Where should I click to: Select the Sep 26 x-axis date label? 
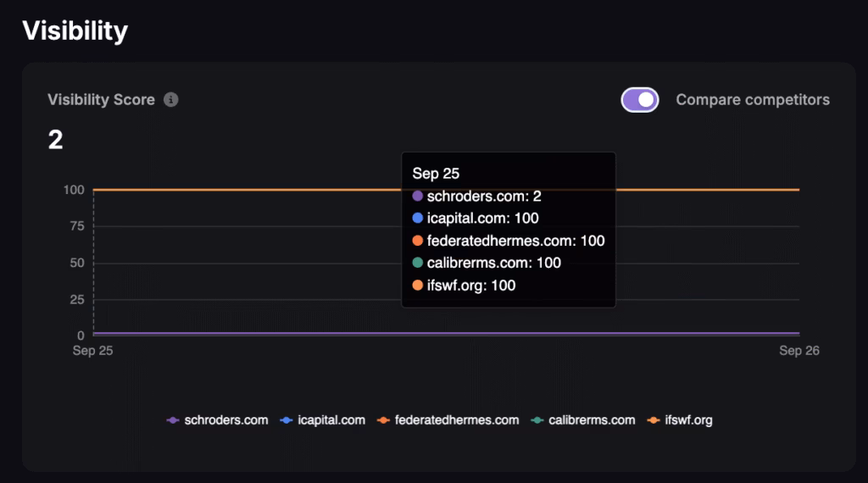click(x=799, y=351)
